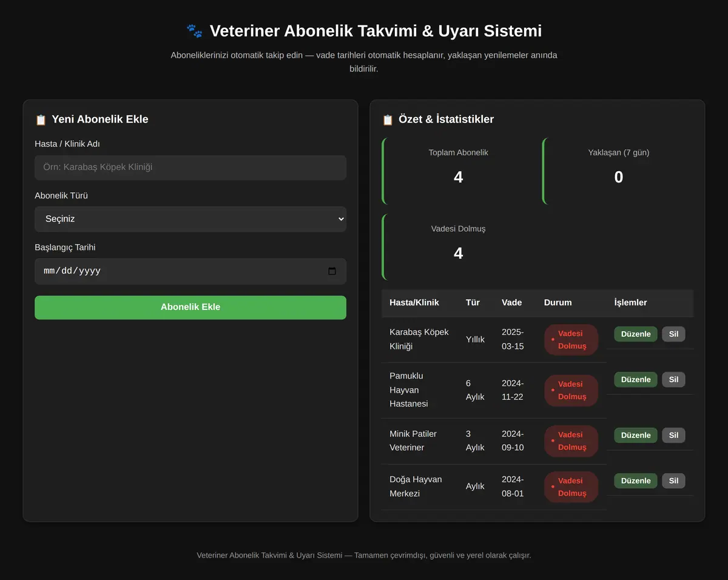Focus the Hasta / Klinik Adı input field
Screen dimensions: 728x580
pyautogui.click(x=190, y=167)
